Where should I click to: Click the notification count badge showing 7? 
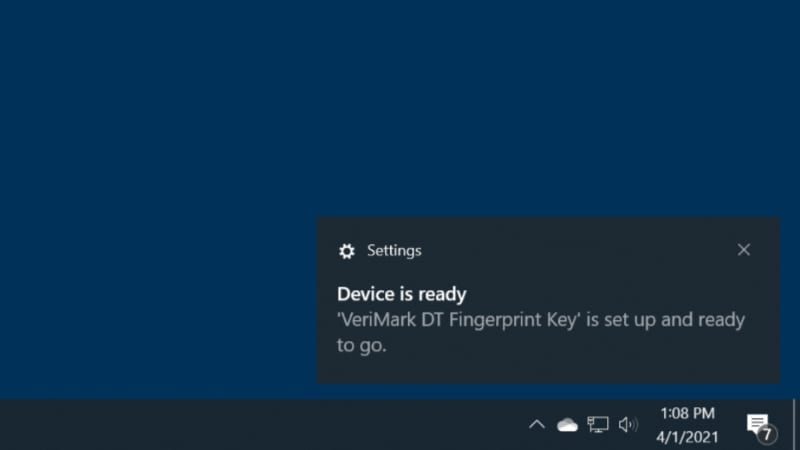(766, 434)
